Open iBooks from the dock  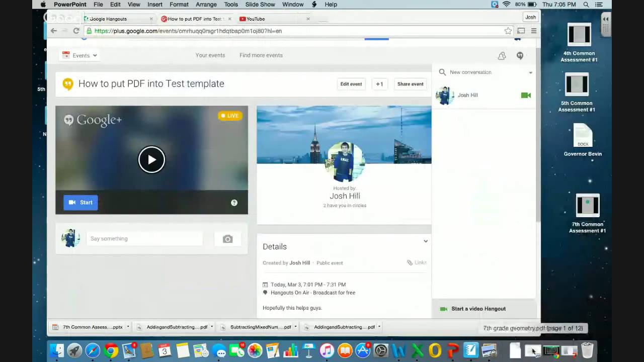[345, 350]
